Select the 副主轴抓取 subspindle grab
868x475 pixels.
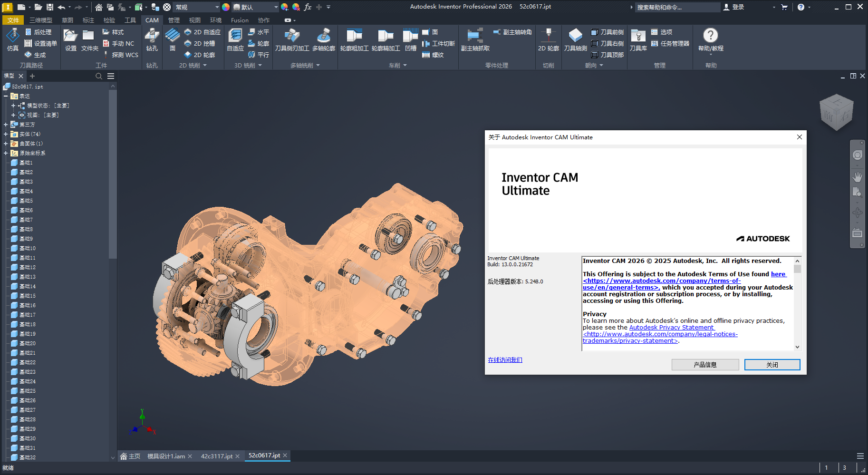pos(475,39)
